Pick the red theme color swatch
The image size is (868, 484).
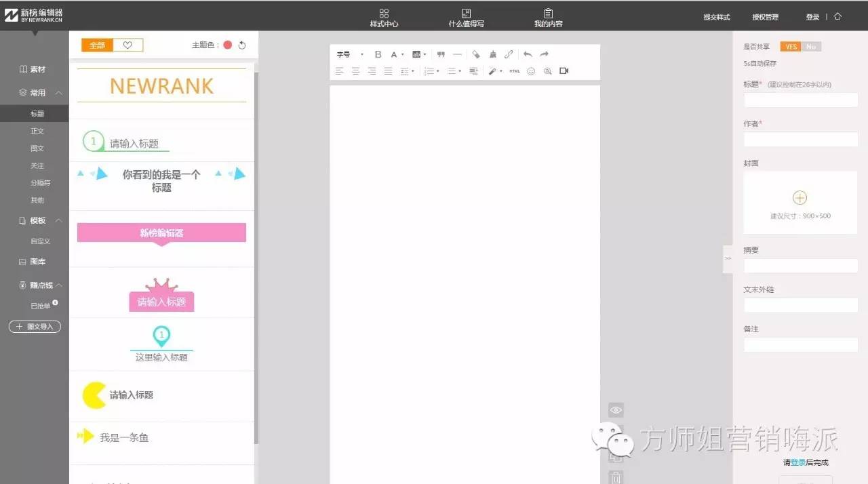pos(228,45)
